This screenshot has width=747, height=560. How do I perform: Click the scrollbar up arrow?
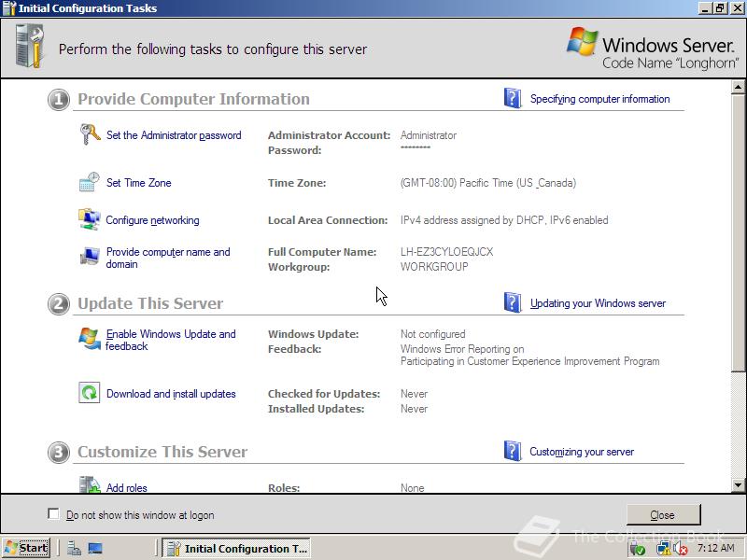coord(738,87)
